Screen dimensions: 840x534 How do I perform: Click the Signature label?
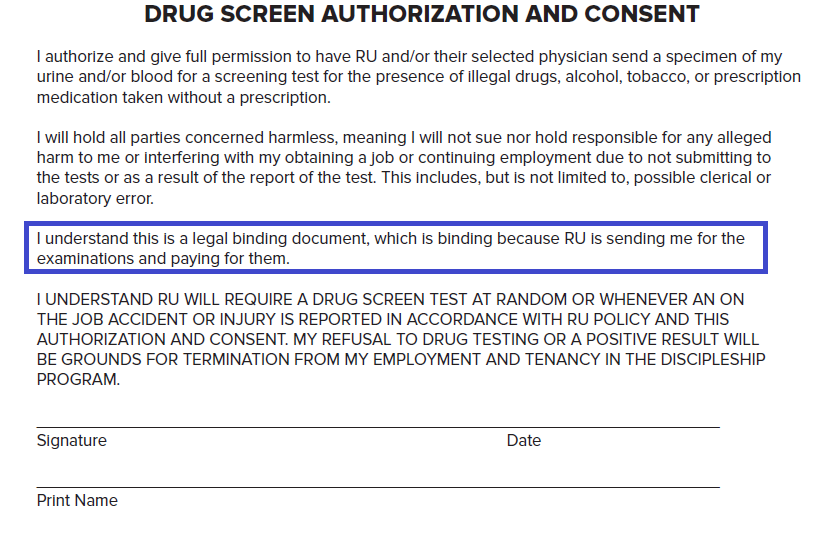pyautogui.click(x=71, y=441)
